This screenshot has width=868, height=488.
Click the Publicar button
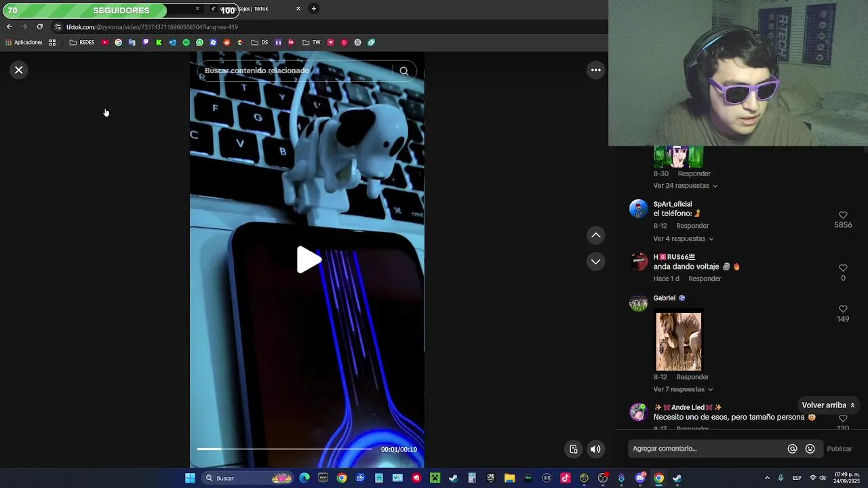(840, 449)
